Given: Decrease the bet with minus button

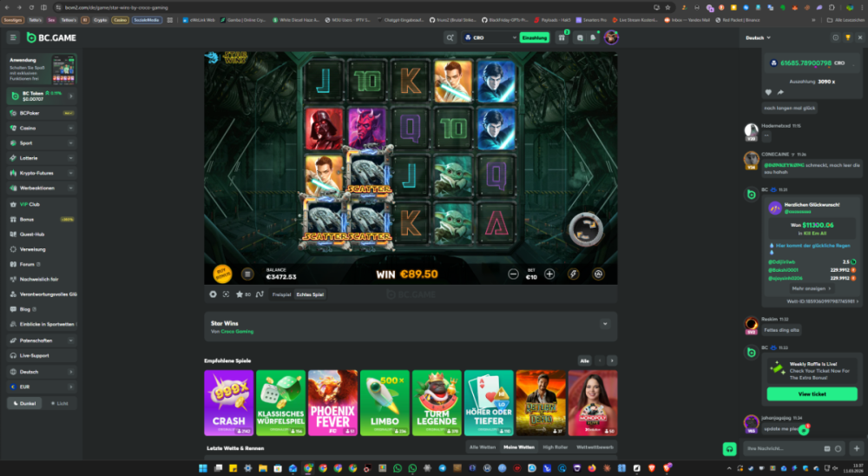Looking at the screenshot, I should pos(513,274).
